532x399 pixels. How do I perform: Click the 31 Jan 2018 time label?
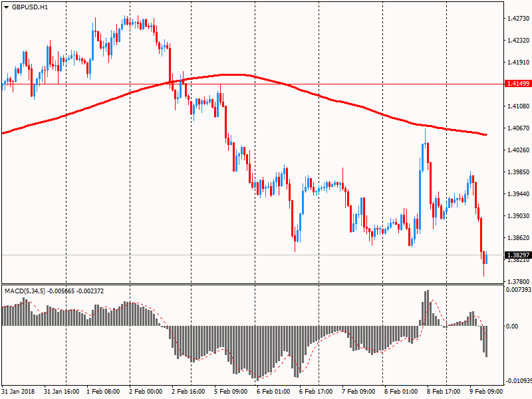pos(18,392)
